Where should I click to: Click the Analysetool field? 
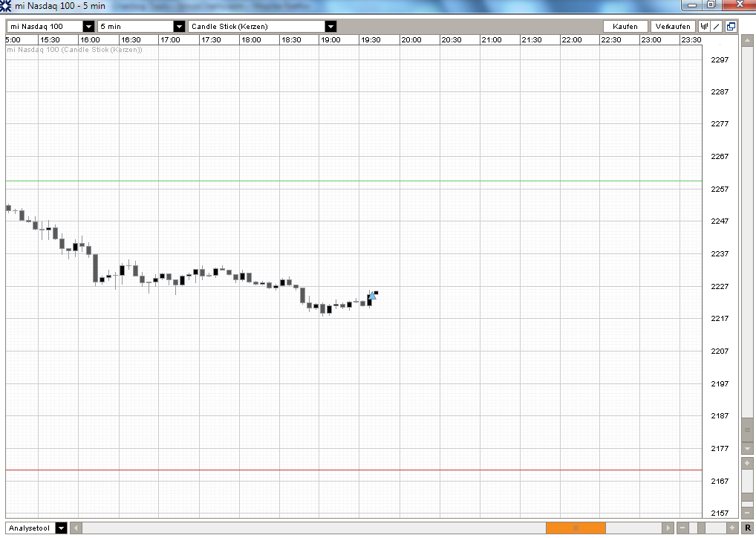31,528
